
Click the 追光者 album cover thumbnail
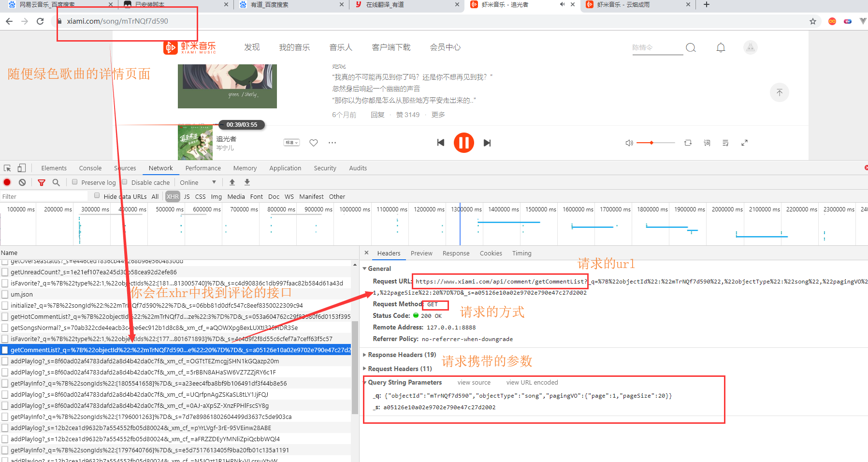pos(195,143)
